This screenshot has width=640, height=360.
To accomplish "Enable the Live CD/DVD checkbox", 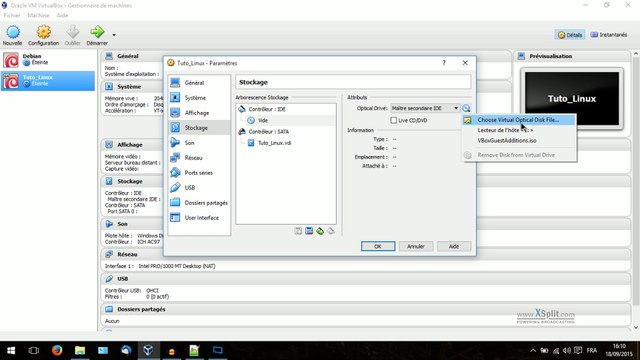I will pos(393,120).
